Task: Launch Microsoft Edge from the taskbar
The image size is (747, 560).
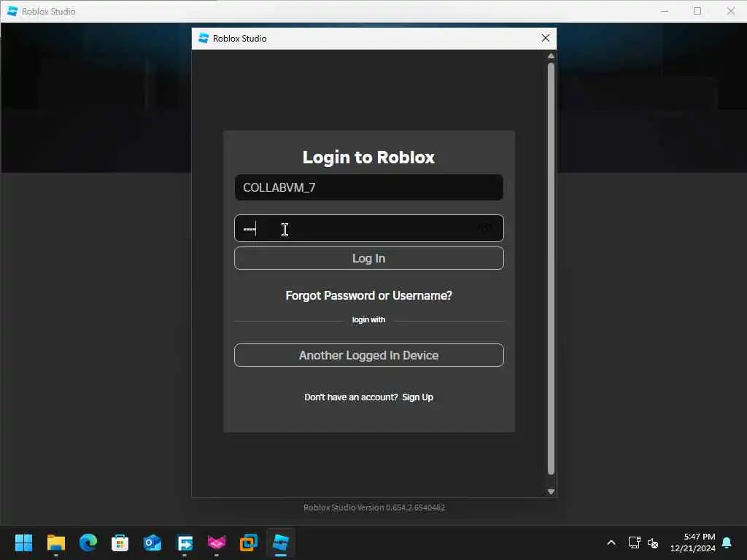Action: click(88, 542)
